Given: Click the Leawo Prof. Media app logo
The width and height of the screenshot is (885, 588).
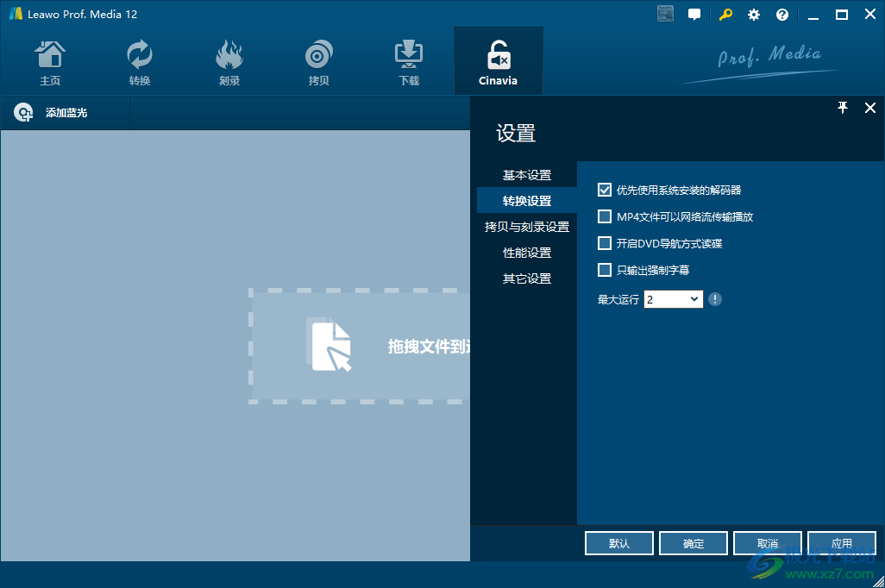Looking at the screenshot, I should point(16,14).
